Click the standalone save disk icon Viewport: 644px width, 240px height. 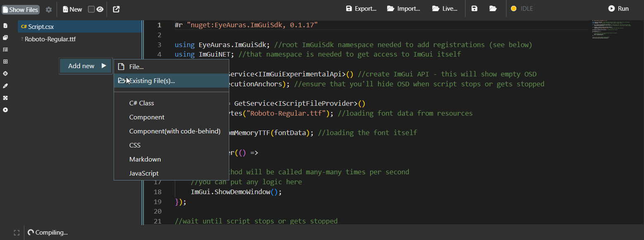474,9
